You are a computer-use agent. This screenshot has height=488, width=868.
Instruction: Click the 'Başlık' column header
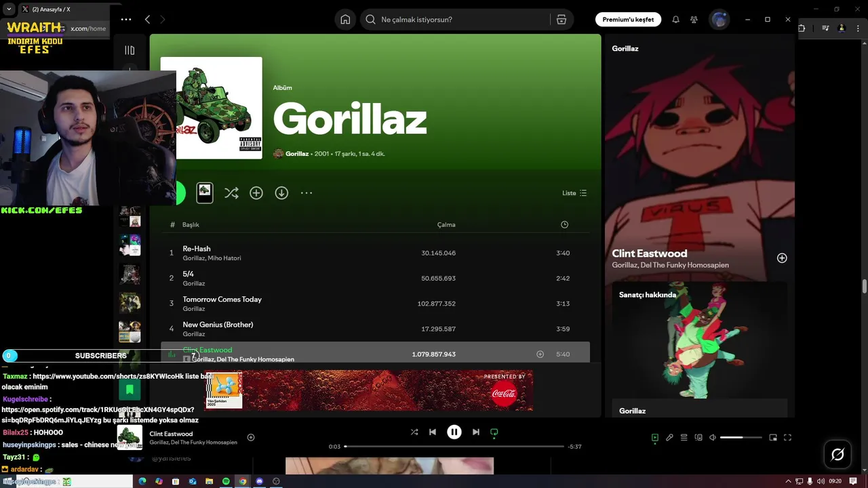[191, 224]
